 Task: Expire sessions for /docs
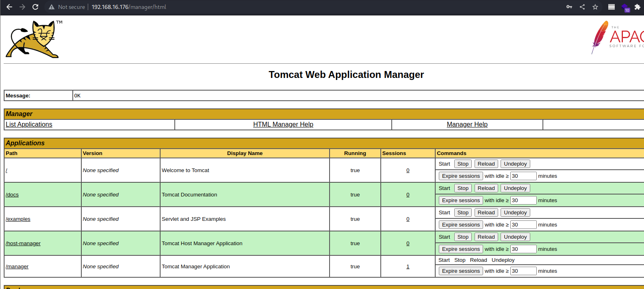click(461, 201)
